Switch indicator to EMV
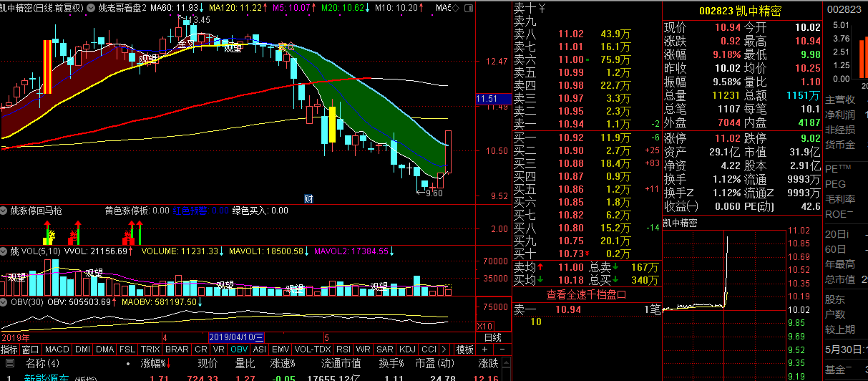This screenshot has width=868, height=381. pos(281,349)
